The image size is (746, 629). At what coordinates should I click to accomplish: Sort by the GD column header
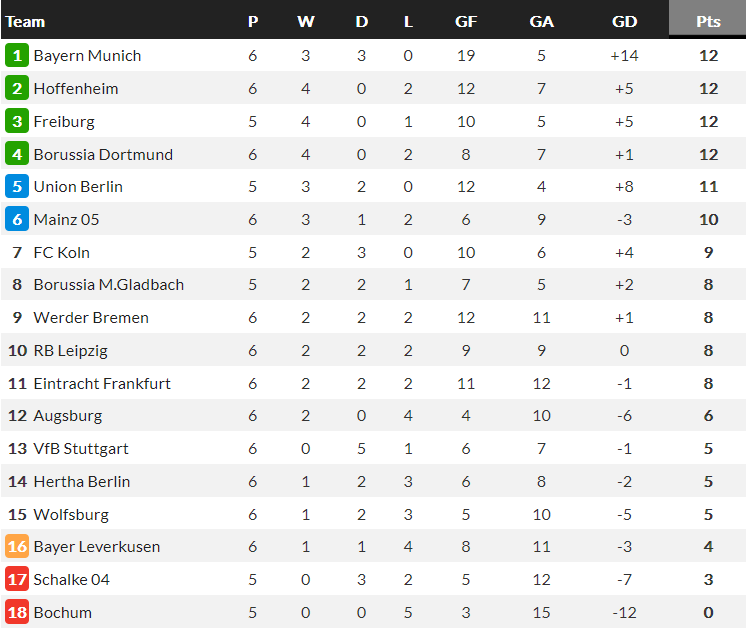pyautogui.click(x=624, y=22)
